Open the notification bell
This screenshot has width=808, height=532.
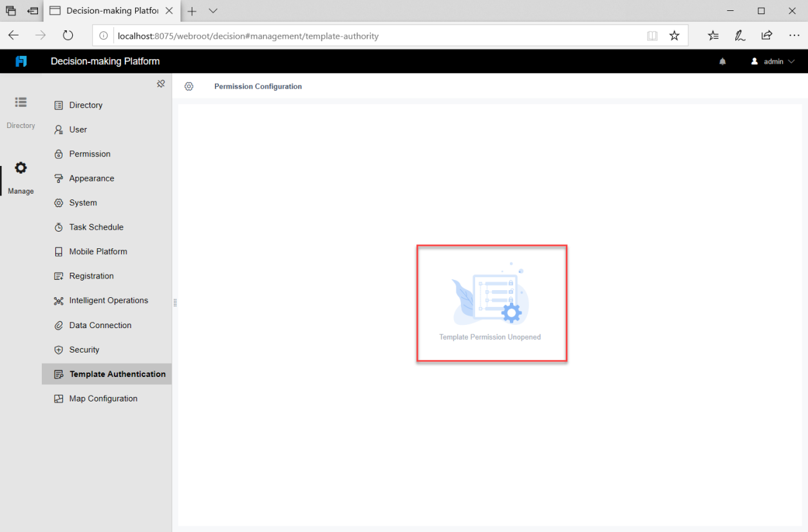tap(722, 61)
